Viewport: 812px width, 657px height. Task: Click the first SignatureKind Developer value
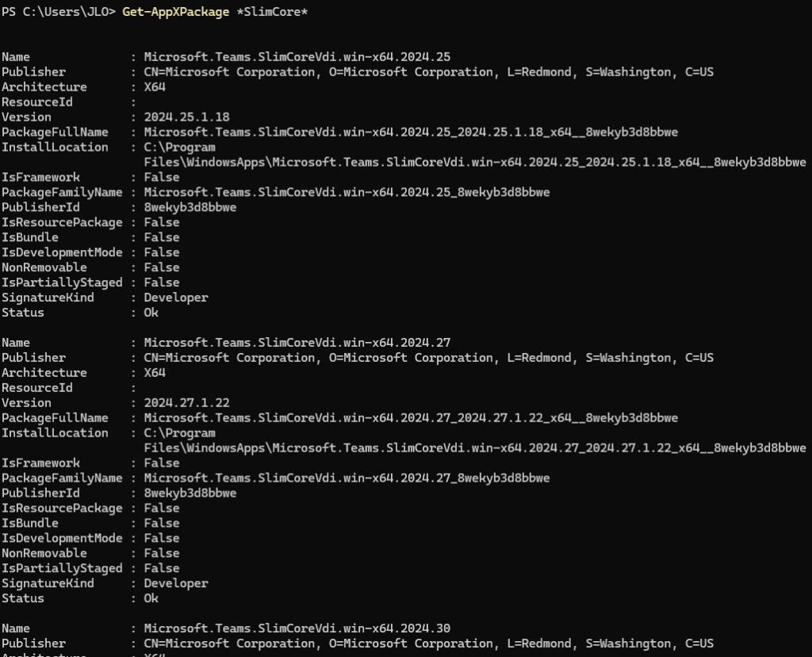pyautogui.click(x=176, y=298)
